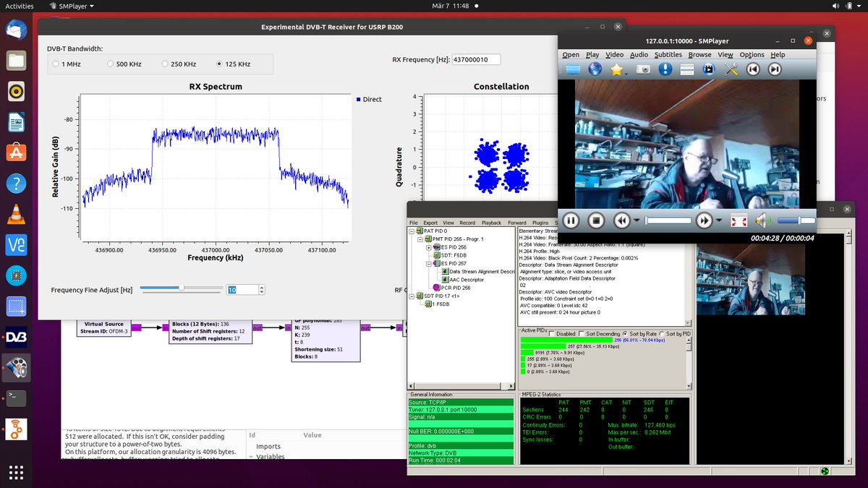Open the Export menu in the analyzer window
The image size is (868, 488).
[x=430, y=223]
